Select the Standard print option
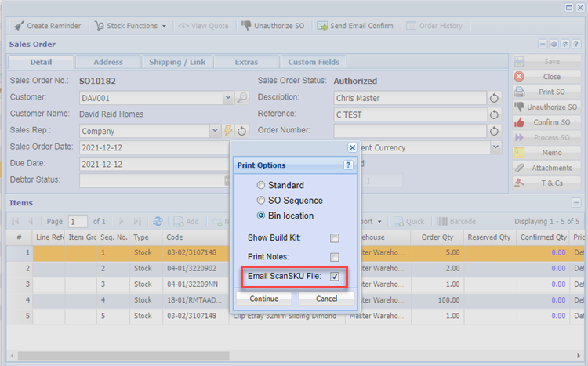588x366 pixels. click(261, 186)
